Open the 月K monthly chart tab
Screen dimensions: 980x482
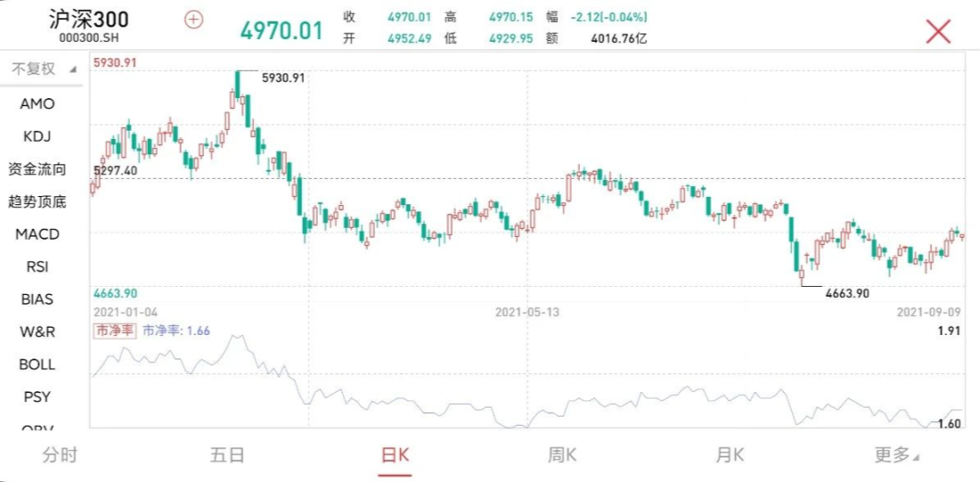[730, 455]
